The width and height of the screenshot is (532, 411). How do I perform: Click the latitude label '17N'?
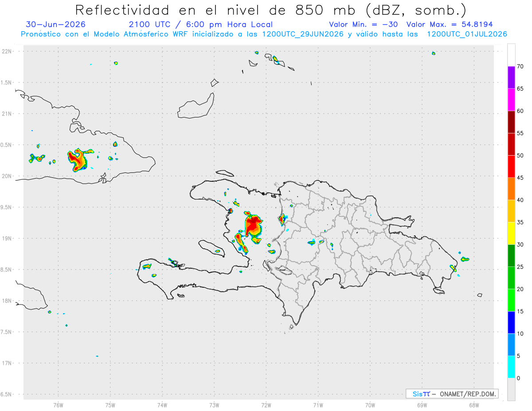(8, 363)
